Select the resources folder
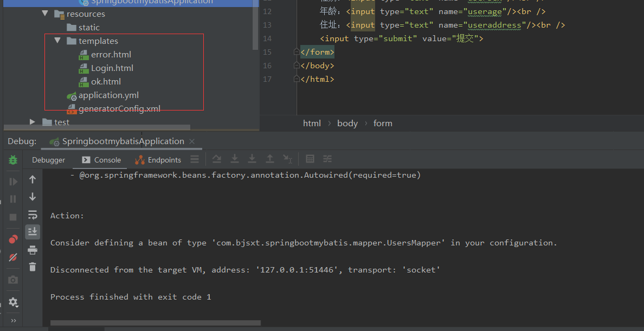 tap(80, 14)
